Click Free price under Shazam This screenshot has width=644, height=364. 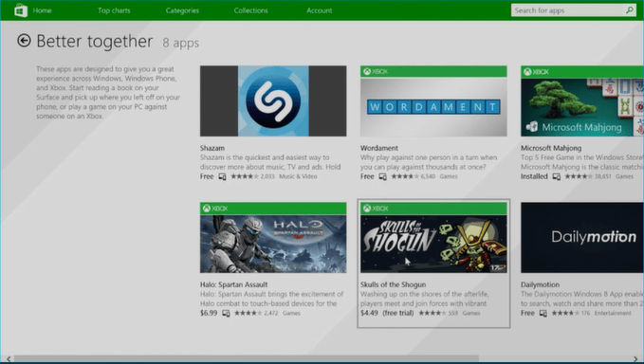(207, 176)
